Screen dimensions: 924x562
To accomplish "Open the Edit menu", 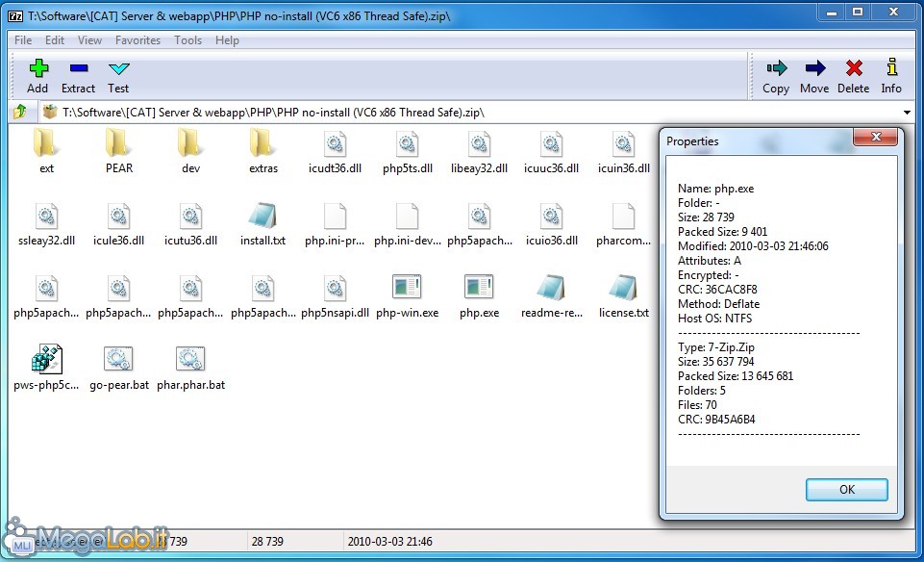I will point(54,40).
